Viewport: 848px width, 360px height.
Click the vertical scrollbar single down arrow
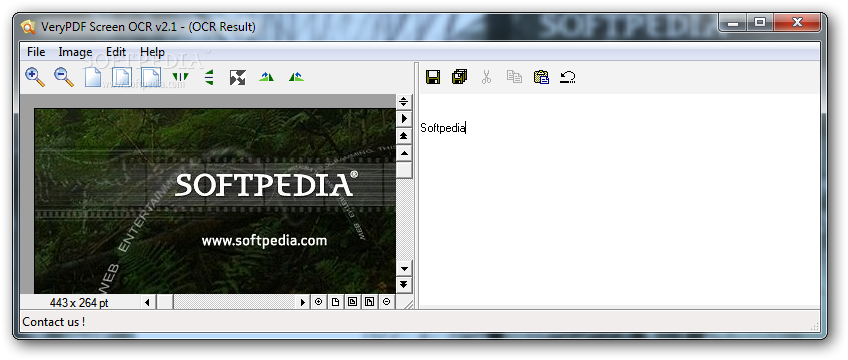pyautogui.click(x=404, y=268)
